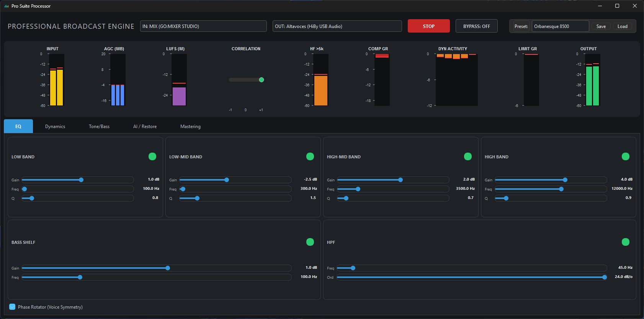Expand the Preset Orbanesque 8500 combo box
Viewport: 644px width, 319px height.
point(560,26)
